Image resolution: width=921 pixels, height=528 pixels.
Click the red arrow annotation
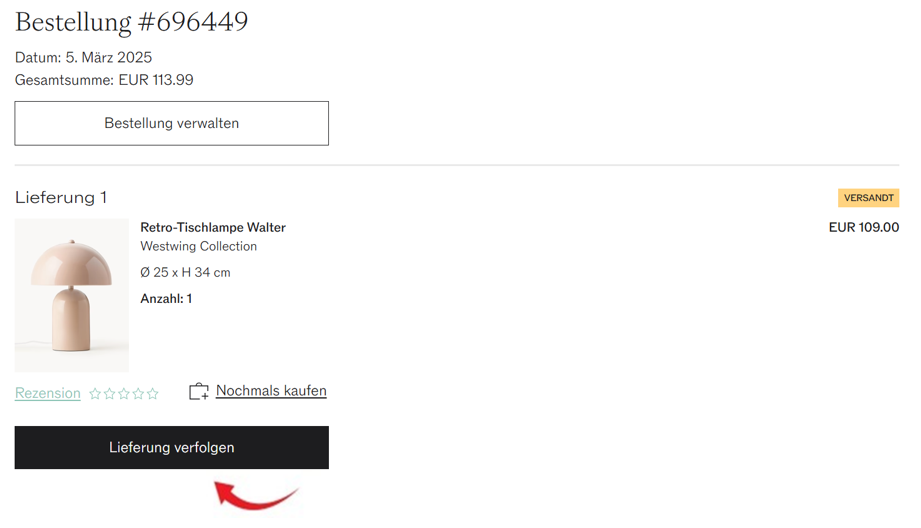coord(256,495)
